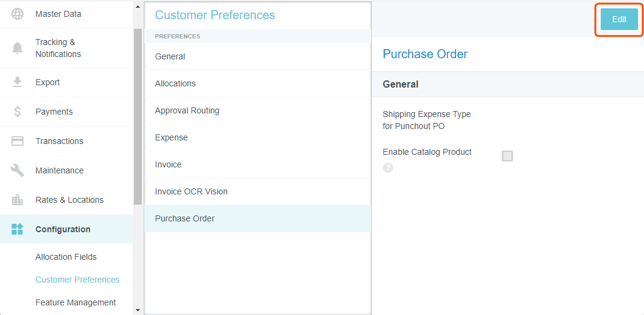Click the buildings icon for Rates & Locations
This screenshot has width=644, height=315.
[17, 200]
